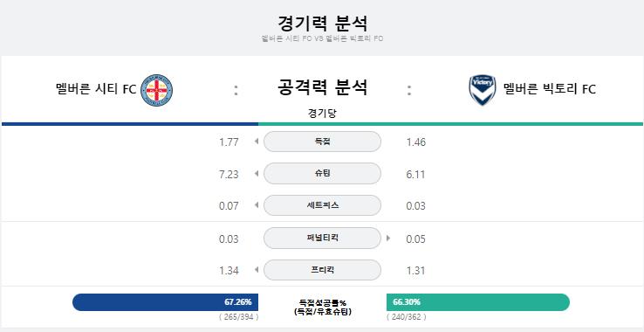Image resolution: width=644 pixels, height=332 pixels.
Task: Select the 페널티킥 stat pill
Action: pos(322,238)
